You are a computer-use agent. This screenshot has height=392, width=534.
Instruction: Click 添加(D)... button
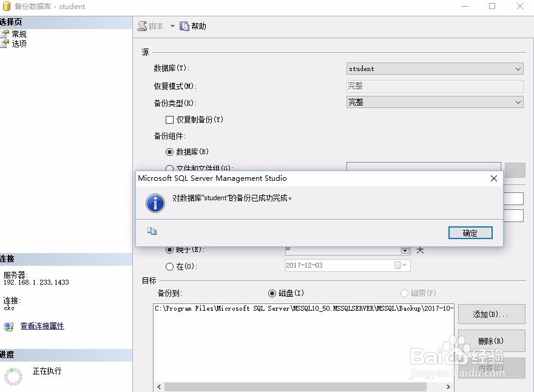click(x=492, y=314)
